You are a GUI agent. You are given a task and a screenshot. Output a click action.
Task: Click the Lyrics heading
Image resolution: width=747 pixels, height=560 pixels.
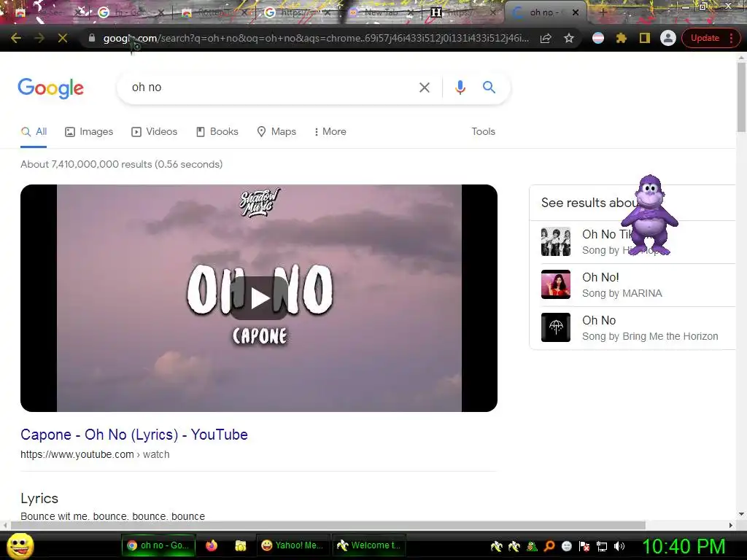[x=39, y=499]
